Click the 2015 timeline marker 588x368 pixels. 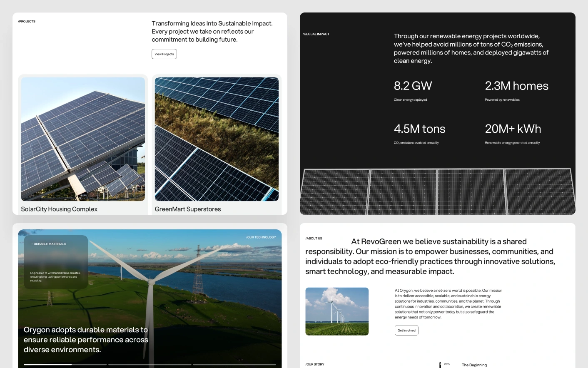point(446,364)
